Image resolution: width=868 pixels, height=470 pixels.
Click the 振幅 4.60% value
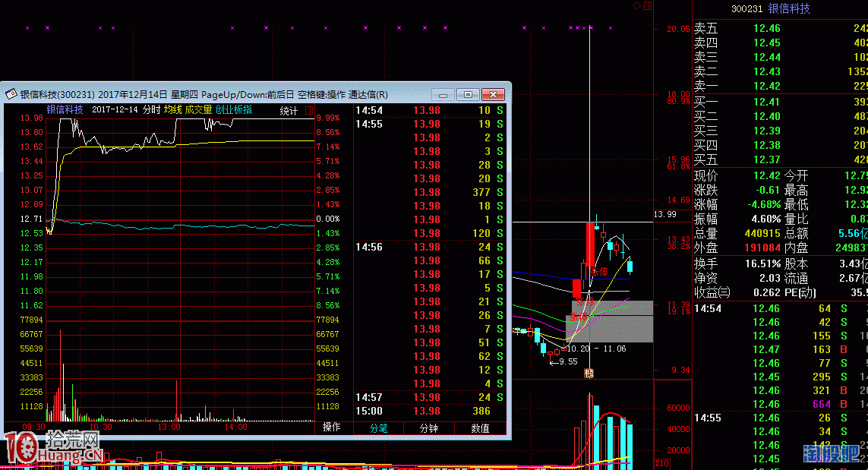[765, 219]
